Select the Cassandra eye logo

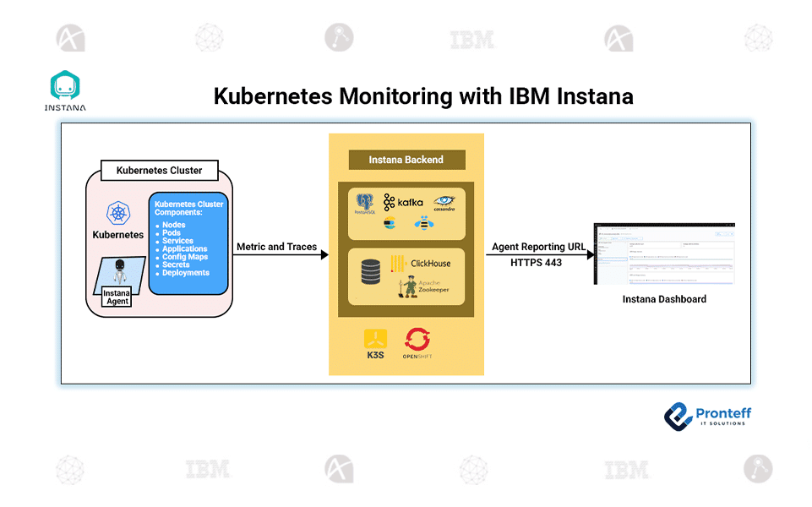click(444, 203)
